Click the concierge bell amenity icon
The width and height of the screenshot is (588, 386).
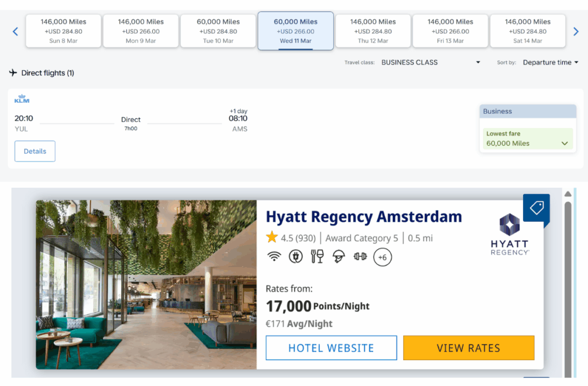tap(339, 257)
